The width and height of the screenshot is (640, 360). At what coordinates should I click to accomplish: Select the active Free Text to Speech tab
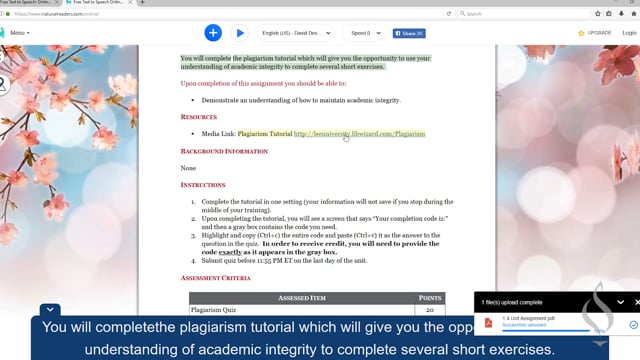tap(97, 2)
